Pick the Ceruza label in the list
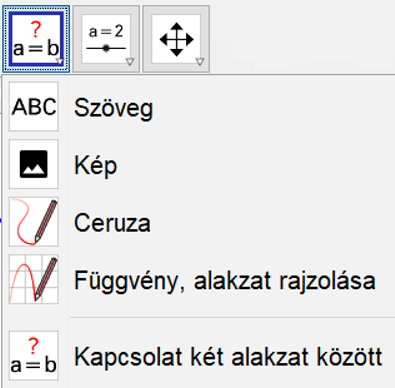Viewport: 395px width, 388px height. tap(112, 223)
